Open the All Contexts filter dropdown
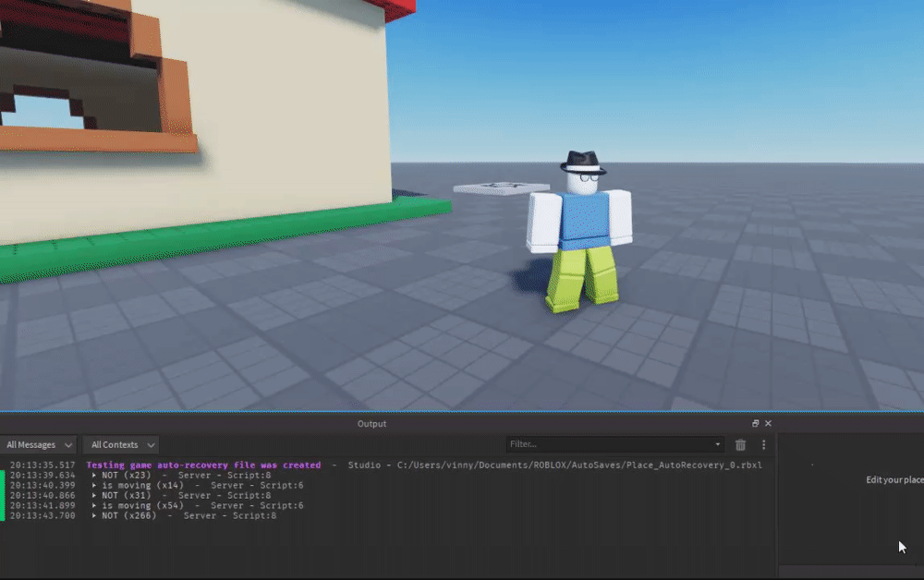924x580 pixels. point(122,444)
